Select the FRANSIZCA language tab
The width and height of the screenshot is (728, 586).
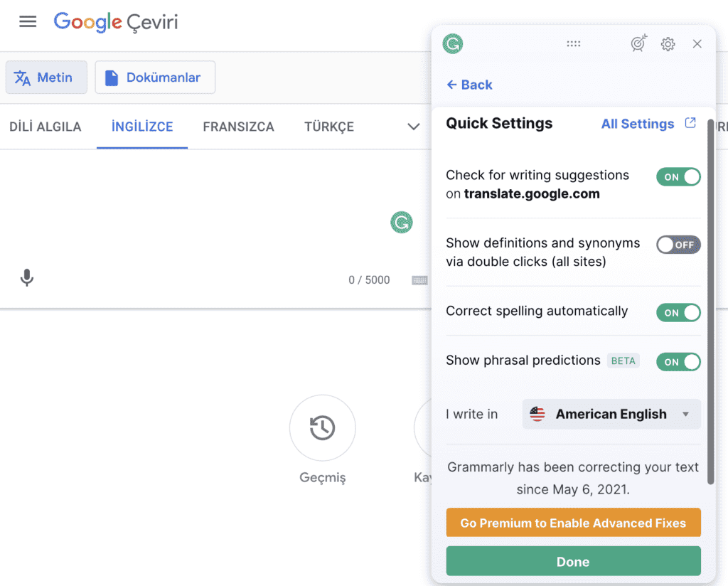[238, 127]
